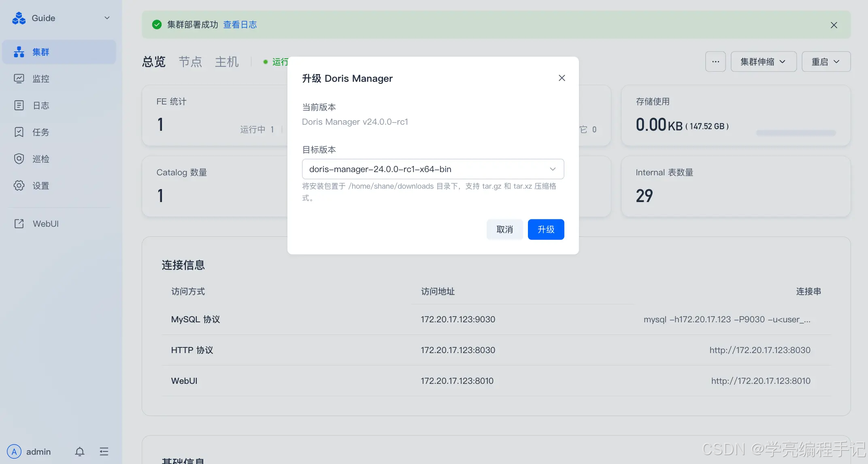Select the 集群 (Cluster) sidebar icon

click(19, 52)
